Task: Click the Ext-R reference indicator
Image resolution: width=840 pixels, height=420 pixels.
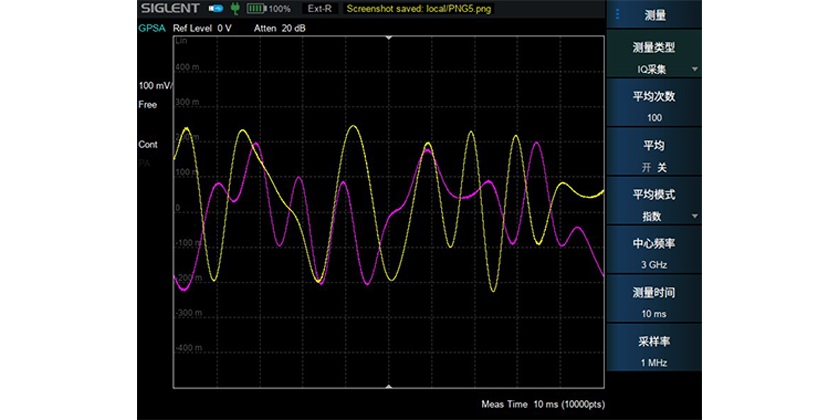Action: (x=320, y=9)
